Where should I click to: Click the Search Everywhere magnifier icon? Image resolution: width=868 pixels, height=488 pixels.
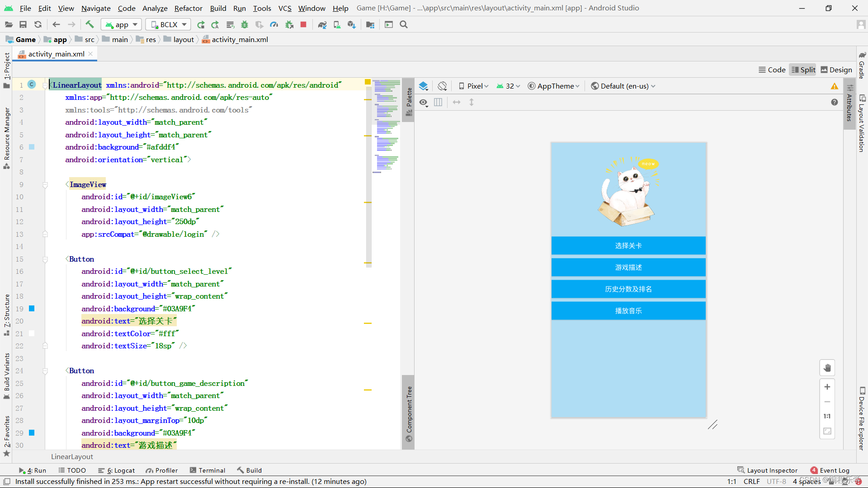[404, 24]
